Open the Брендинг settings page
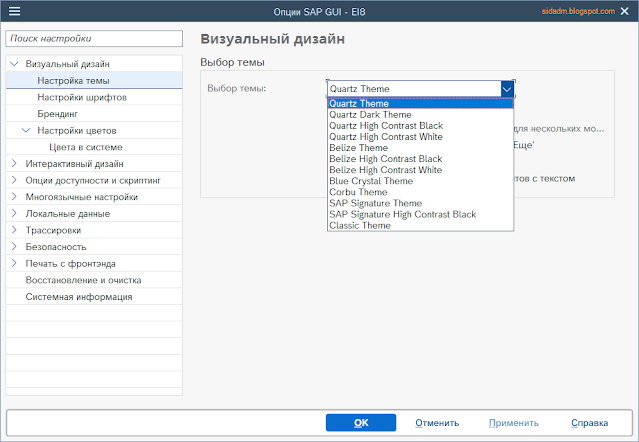This screenshot has height=442, width=639. click(94, 114)
